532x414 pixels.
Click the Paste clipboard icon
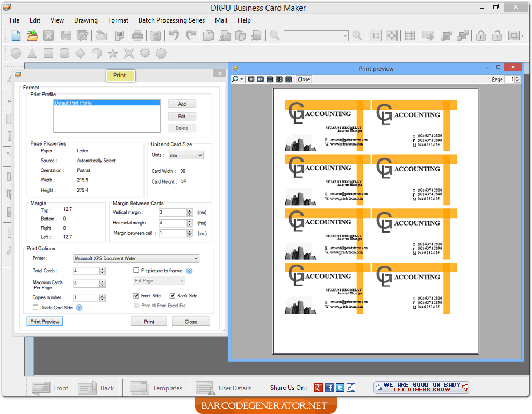click(241, 35)
